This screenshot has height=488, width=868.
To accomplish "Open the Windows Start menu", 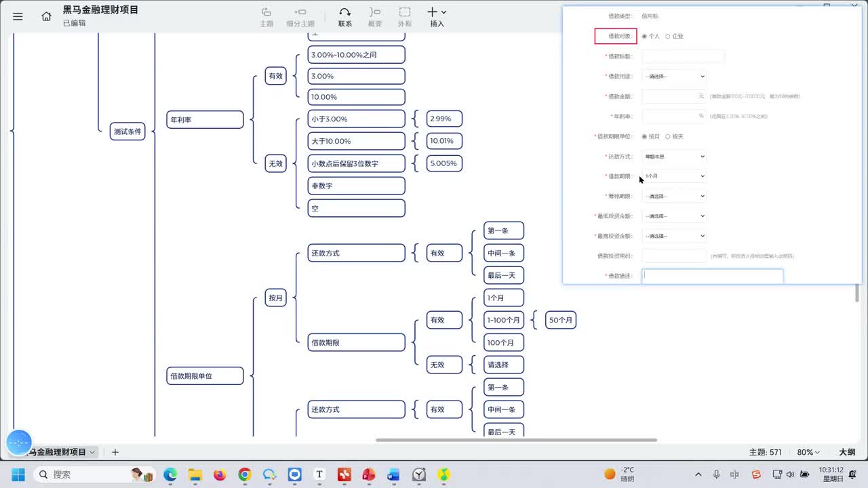I will [18, 474].
